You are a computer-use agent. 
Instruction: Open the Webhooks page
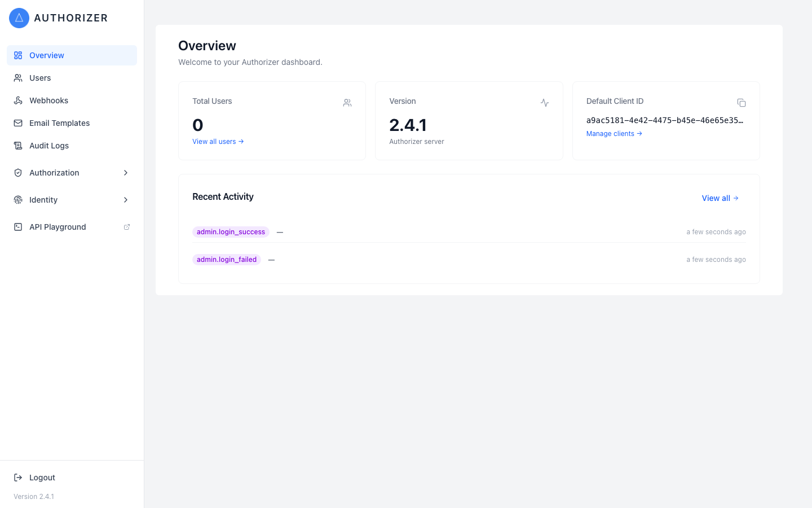(72, 100)
